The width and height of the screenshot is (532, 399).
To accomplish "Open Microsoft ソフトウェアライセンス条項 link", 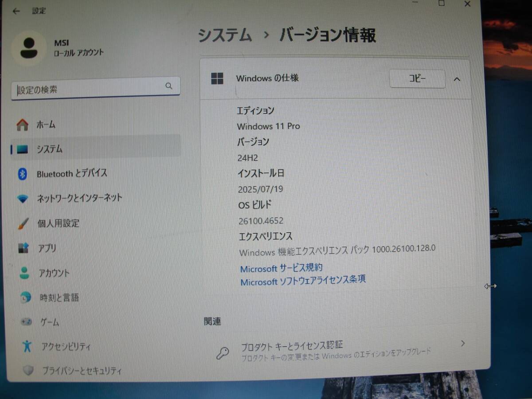I will (303, 280).
